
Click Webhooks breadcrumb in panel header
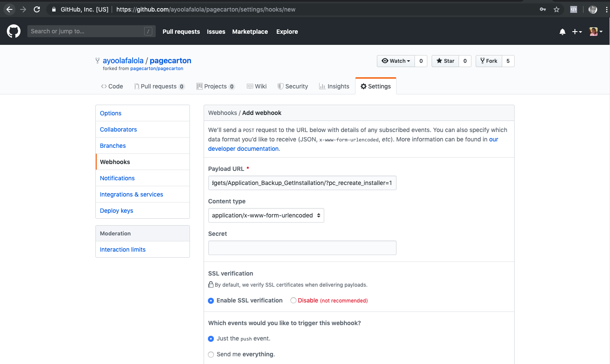pos(222,113)
